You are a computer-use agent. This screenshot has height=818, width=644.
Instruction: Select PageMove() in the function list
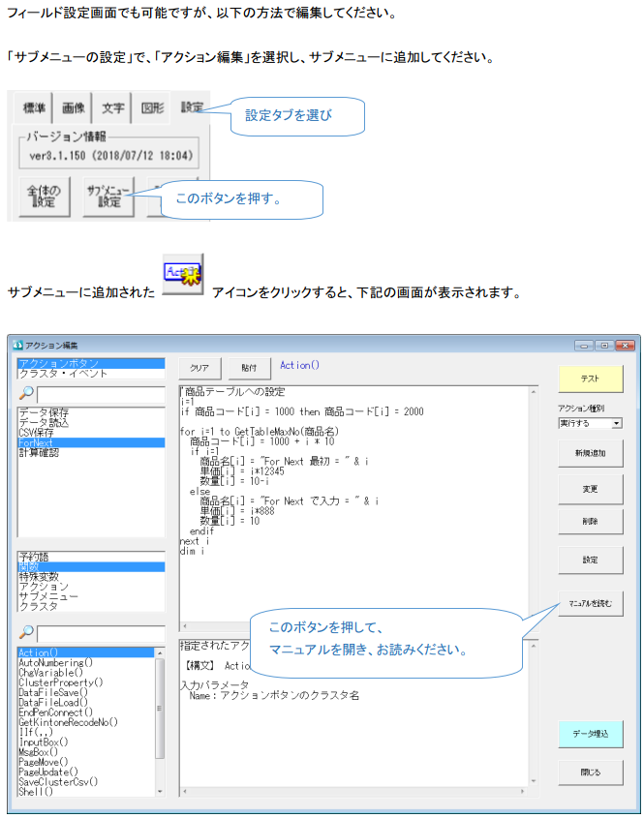click(86, 762)
